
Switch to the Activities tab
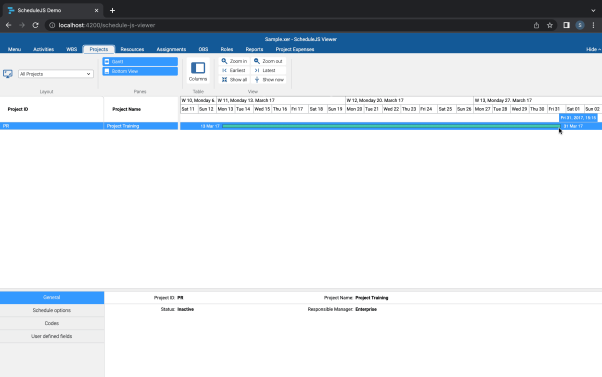[x=43, y=49]
